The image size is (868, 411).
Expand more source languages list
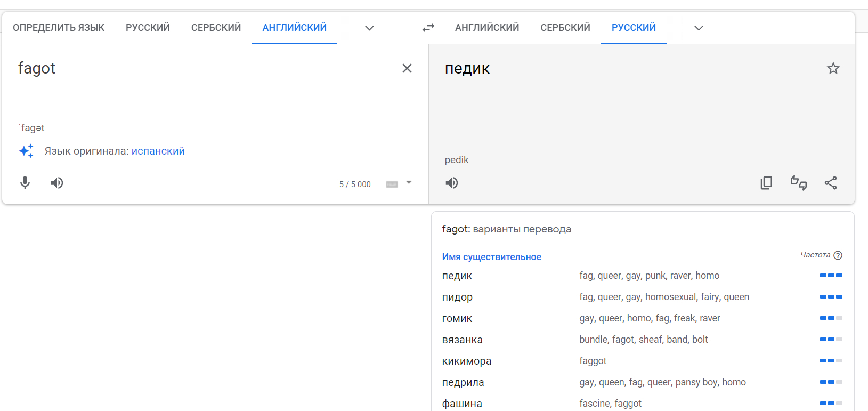click(x=369, y=28)
